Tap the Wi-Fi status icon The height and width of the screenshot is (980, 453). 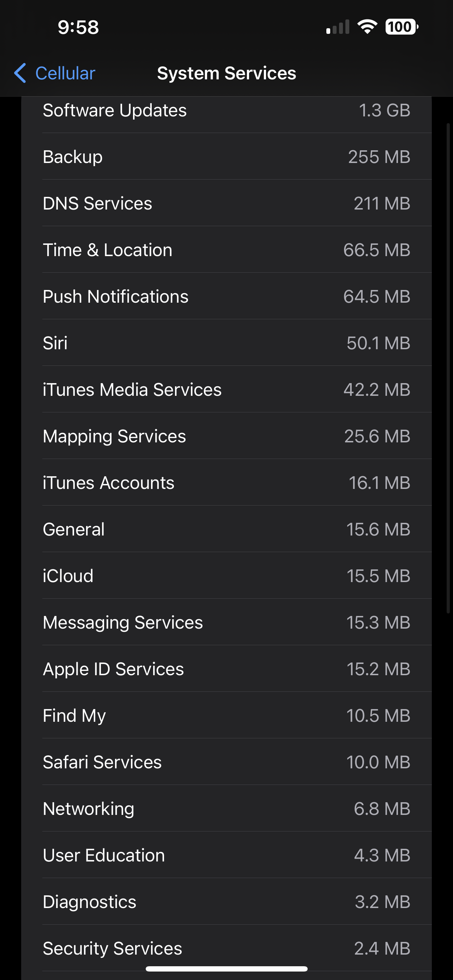[367, 27]
